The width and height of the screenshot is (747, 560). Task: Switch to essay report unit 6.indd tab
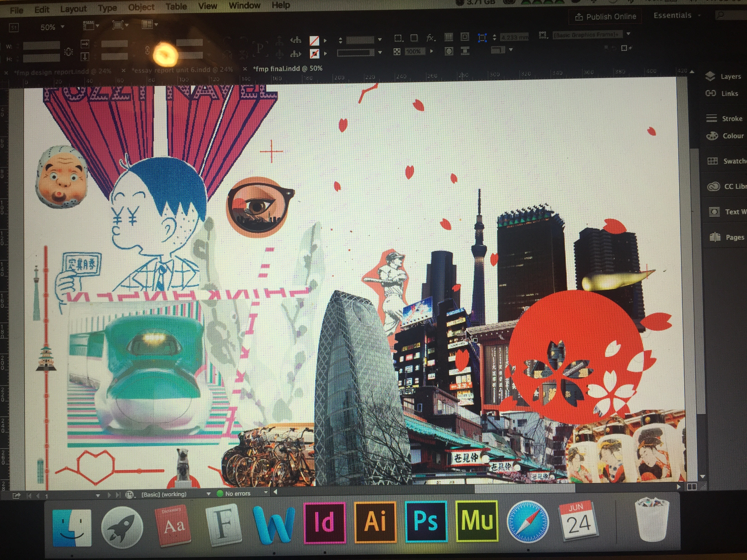[x=182, y=70]
